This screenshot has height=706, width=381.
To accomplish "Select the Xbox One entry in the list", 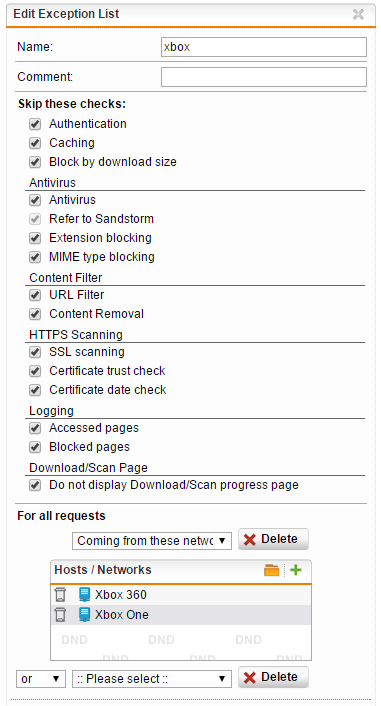I will click(181, 615).
